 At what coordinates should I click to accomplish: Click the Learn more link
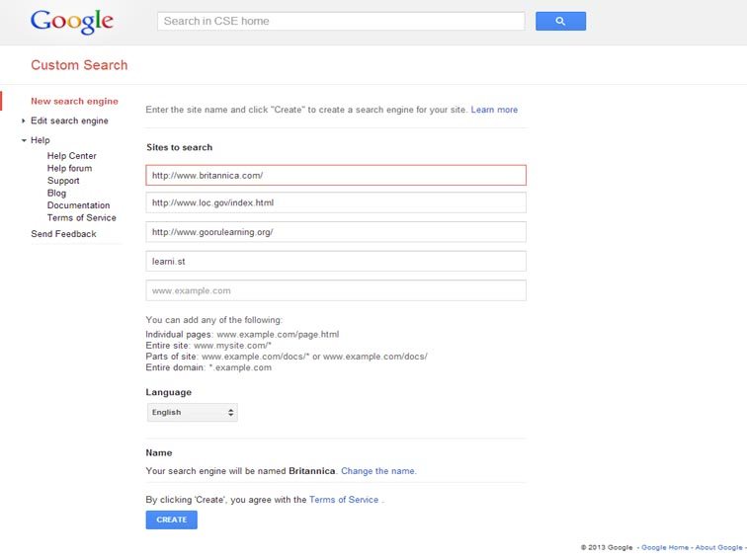(494, 110)
